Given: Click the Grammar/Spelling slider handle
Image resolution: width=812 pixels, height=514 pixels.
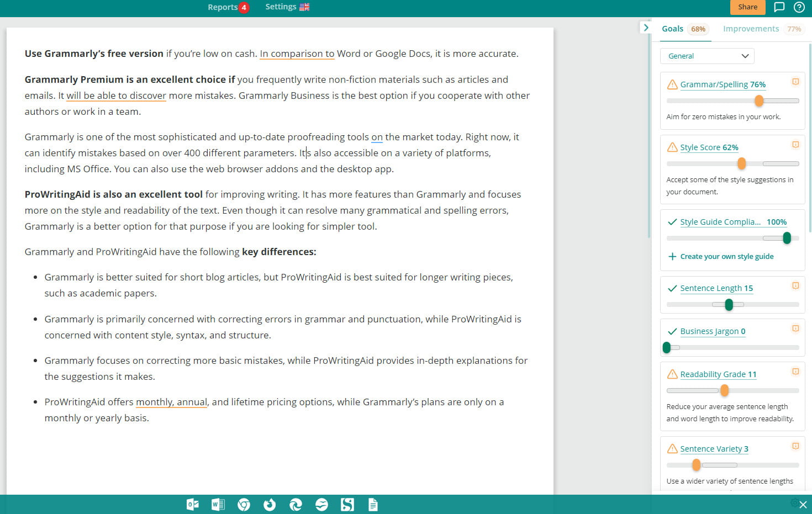Looking at the screenshot, I should [x=759, y=100].
